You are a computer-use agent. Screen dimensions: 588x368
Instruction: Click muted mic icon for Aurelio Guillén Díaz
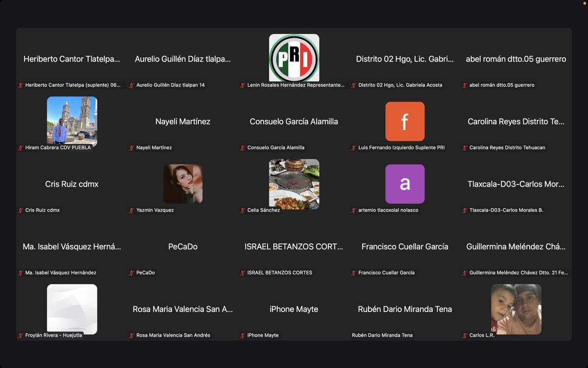131,85
